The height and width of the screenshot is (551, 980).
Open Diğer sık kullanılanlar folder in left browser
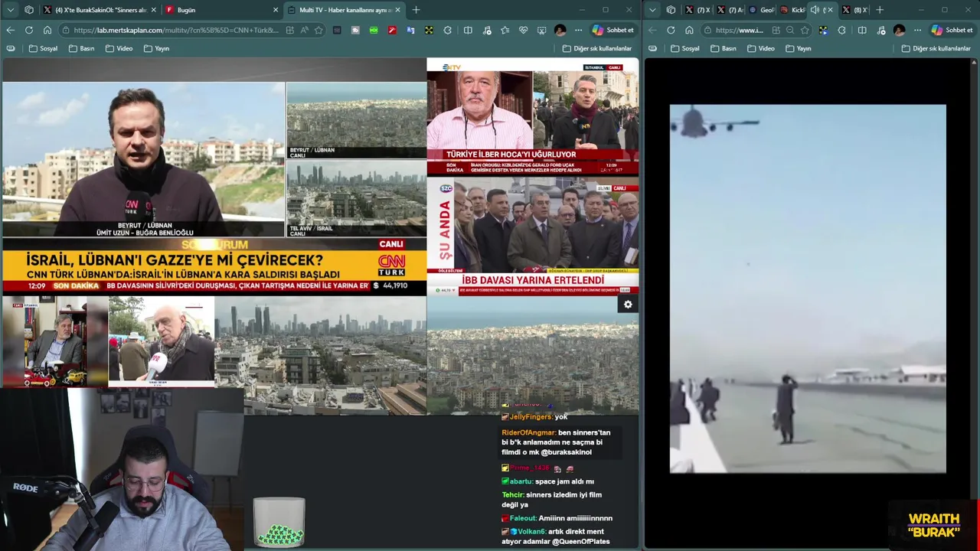coord(597,48)
